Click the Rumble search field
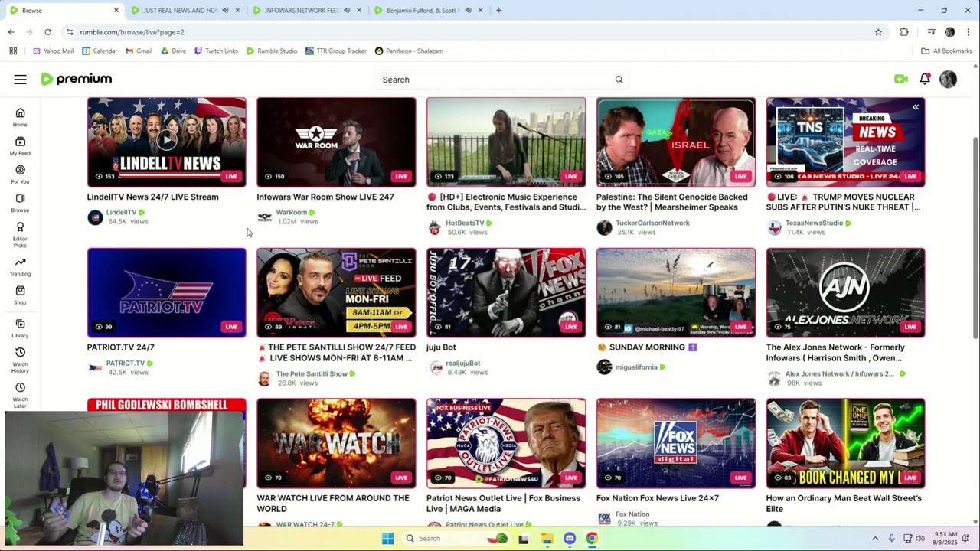The width and height of the screenshot is (980, 551). 501,80
